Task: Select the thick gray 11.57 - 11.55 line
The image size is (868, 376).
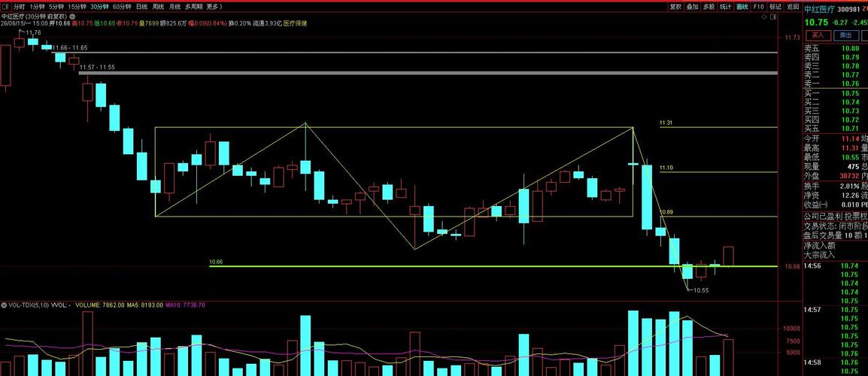Action: [429, 72]
